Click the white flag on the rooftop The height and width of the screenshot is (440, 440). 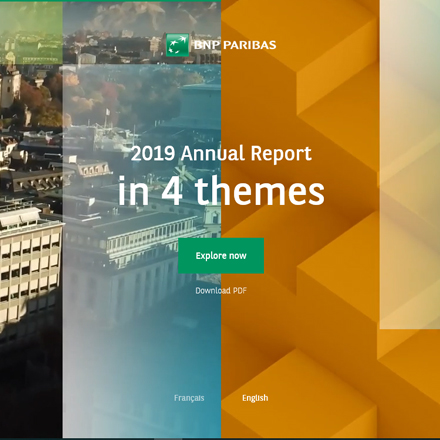coord(107,112)
